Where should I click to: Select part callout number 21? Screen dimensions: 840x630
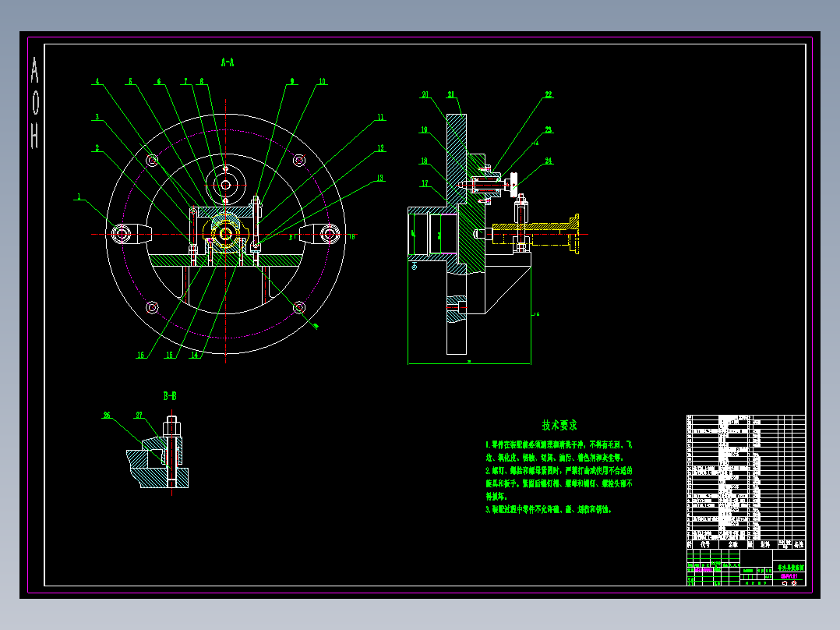(451, 94)
